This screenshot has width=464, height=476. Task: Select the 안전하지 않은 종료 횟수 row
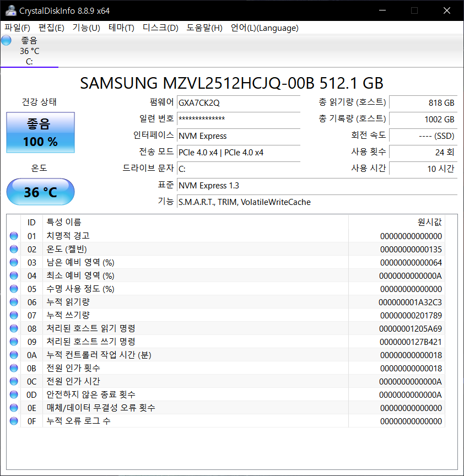226,394
